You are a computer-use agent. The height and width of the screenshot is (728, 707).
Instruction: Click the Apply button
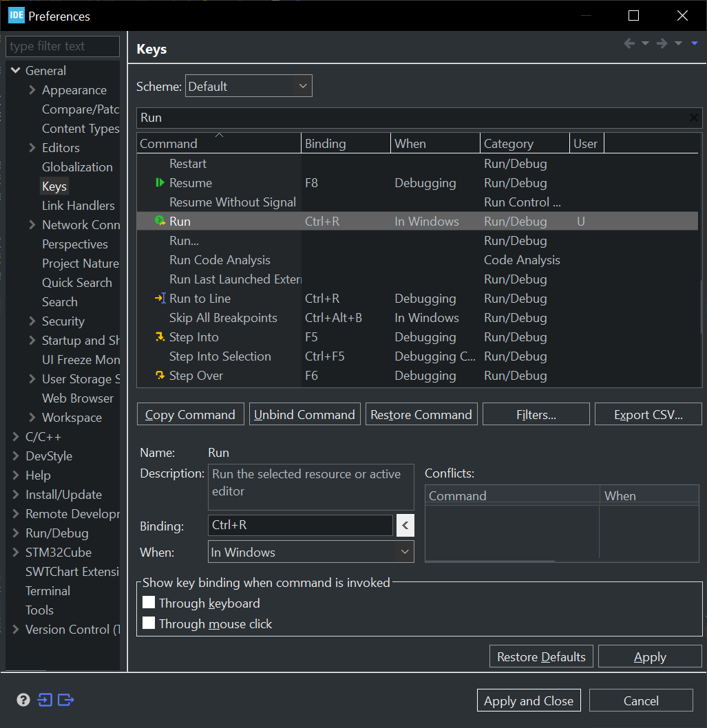(650, 656)
